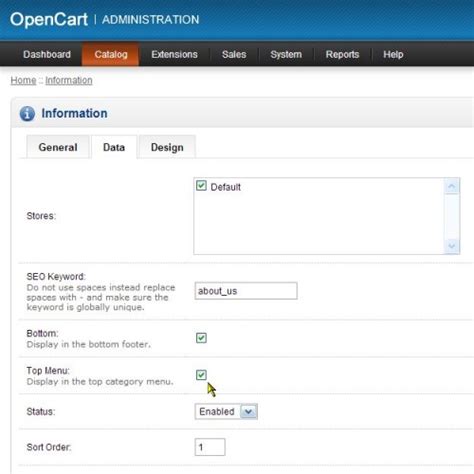
Task: Switch to the Design tab
Action: (167, 147)
